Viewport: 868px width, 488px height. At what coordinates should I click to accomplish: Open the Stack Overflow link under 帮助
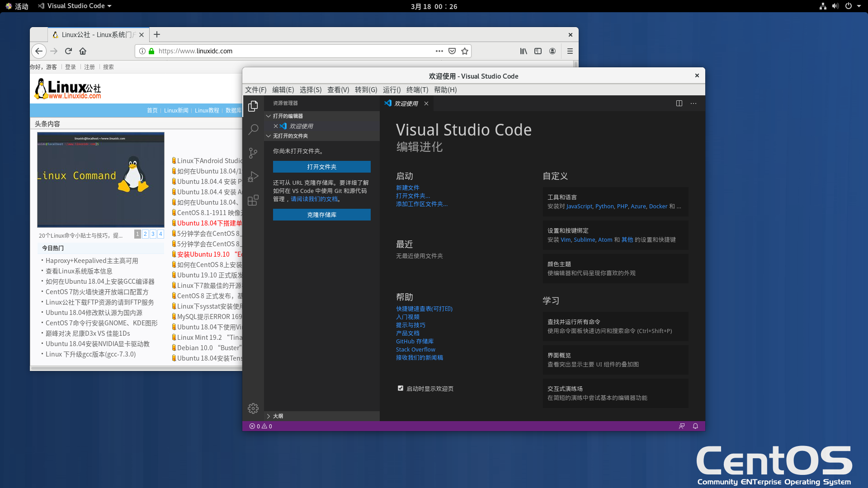click(415, 349)
